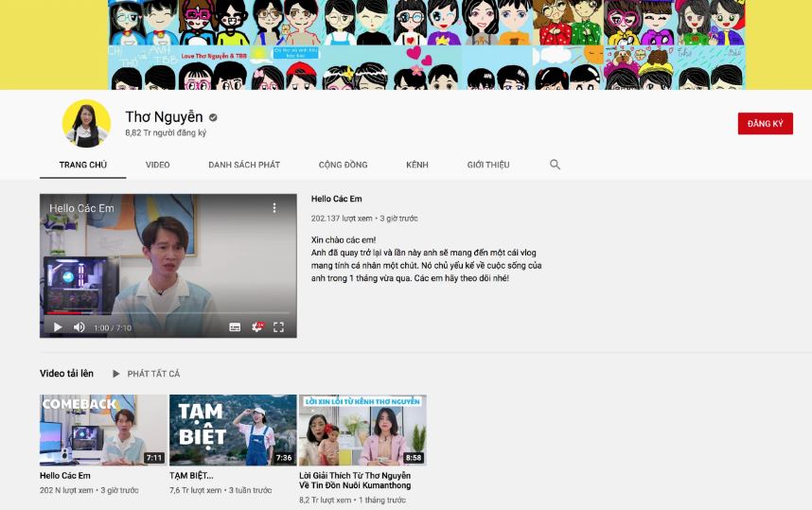This screenshot has width=812, height=510.
Task: Click the Thơ Nguyễn channel name
Action: 164,117
